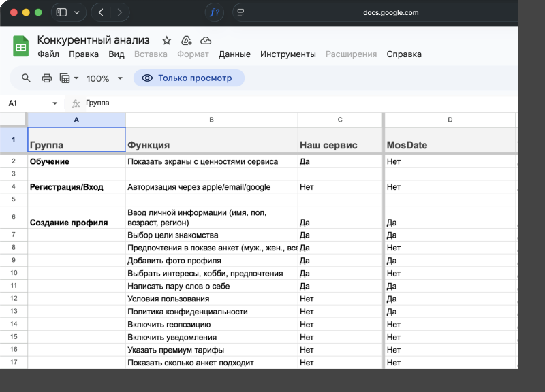The height and width of the screenshot is (392, 545).
Task: Select row 12 header
Action: [x=14, y=299]
